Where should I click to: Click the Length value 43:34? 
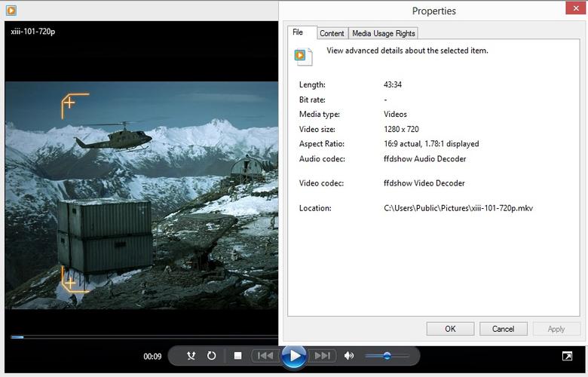click(x=393, y=84)
